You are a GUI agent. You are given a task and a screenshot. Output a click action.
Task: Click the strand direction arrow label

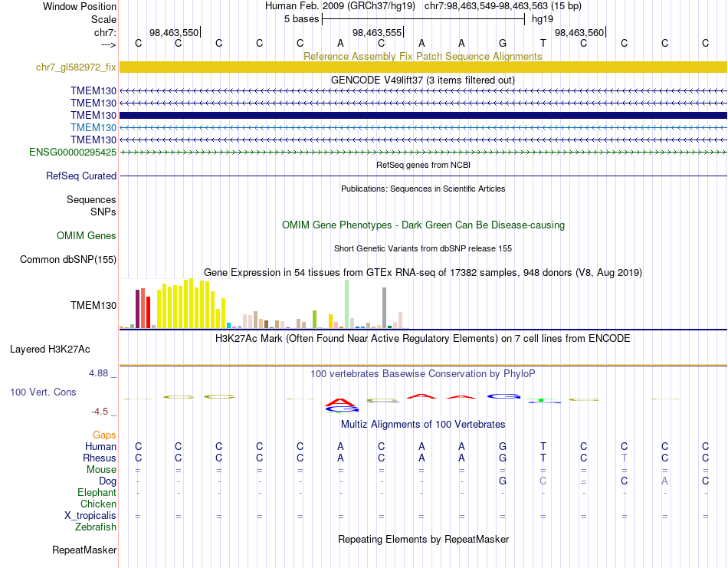109,44
